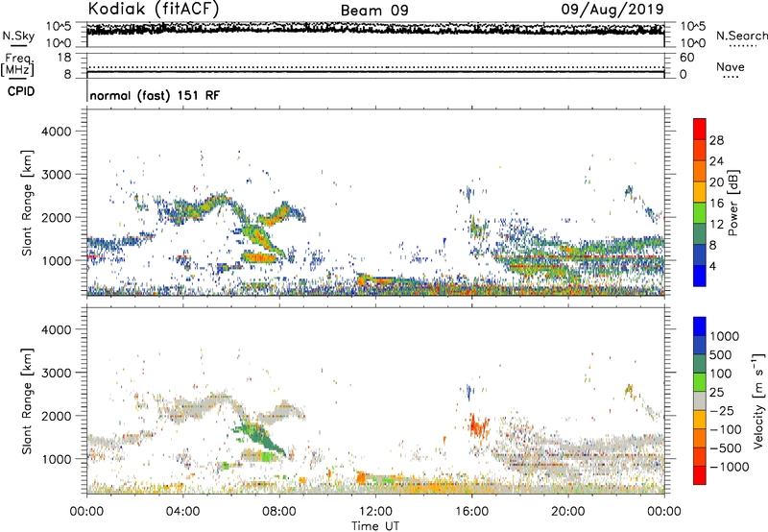Click the '-1000' label on Velocity colorbar

coord(729,467)
